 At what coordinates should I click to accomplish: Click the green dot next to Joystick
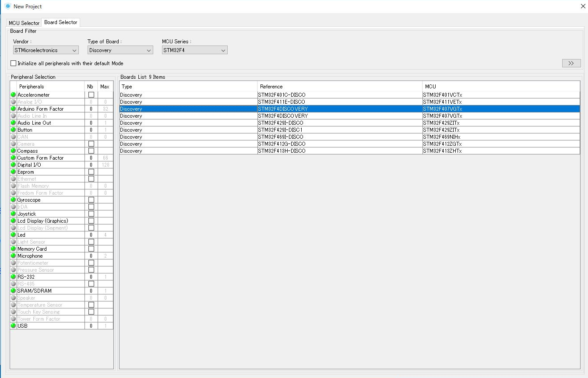click(13, 214)
